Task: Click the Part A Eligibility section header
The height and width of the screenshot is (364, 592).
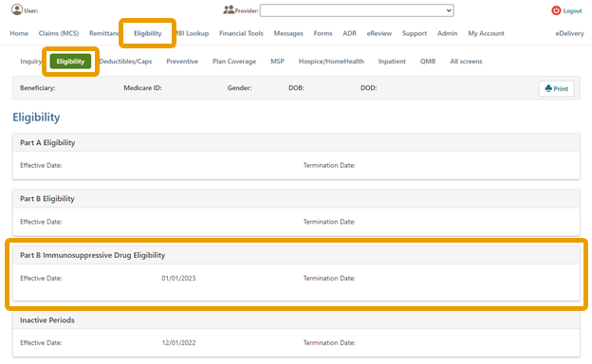Action: 296,142
